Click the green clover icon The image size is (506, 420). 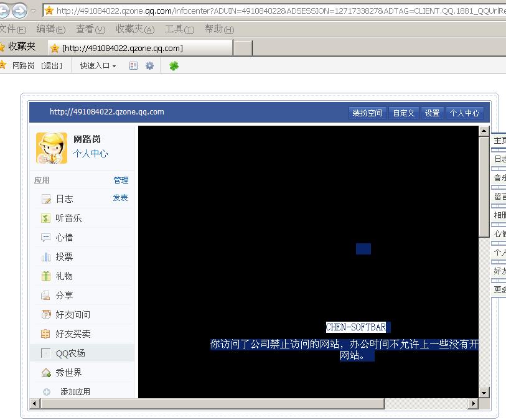[174, 66]
